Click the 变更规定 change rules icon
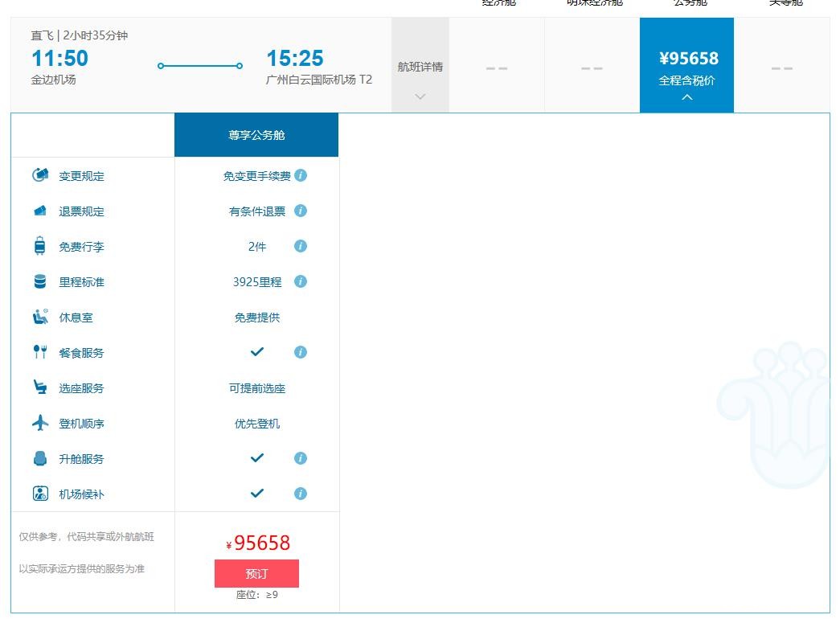The height and width of the screenshot is (623, 840). click(x=40, y=174)
